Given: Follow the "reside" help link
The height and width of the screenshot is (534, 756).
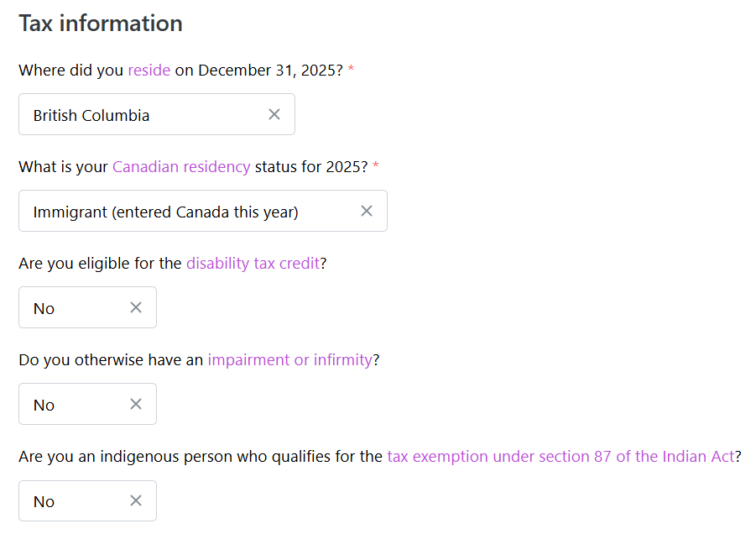Looking at the screenshot, I should coord(149,71).
